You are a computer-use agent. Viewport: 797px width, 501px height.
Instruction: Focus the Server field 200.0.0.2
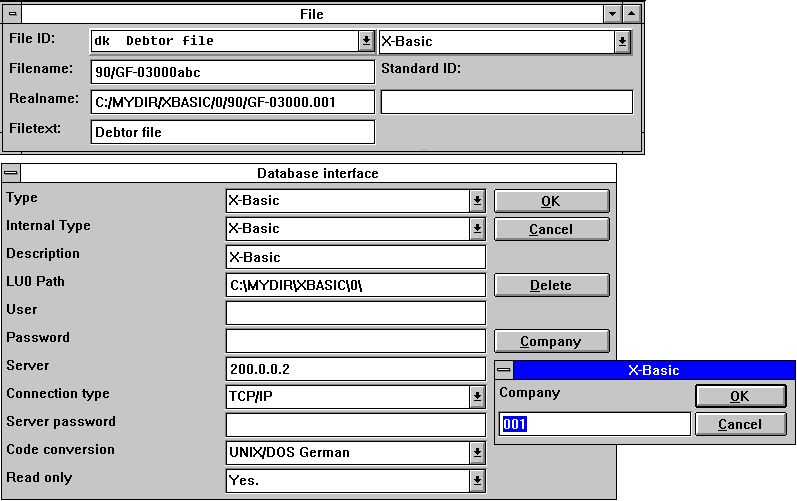(x=356, y=369)
